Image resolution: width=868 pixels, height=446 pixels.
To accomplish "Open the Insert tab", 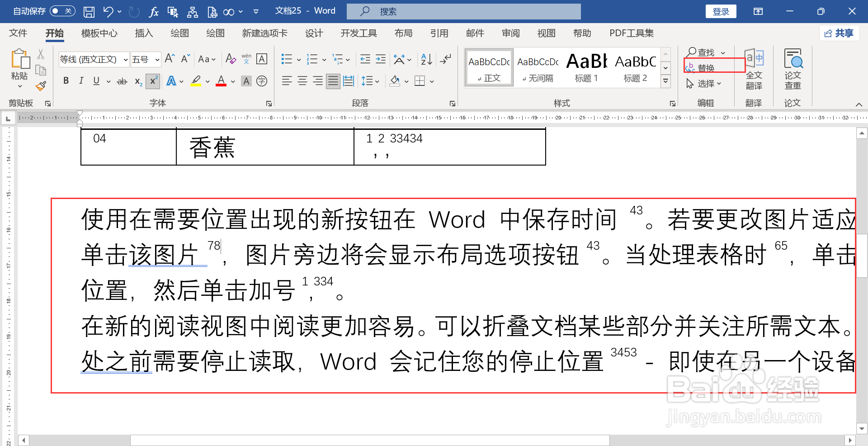I will (144, 33).
